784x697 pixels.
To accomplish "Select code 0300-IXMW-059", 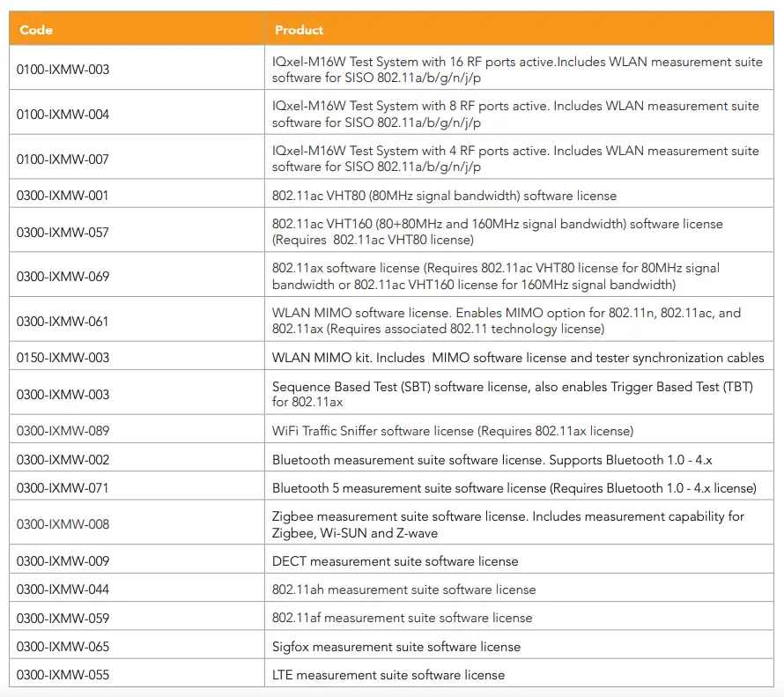I will coord(63,618).
